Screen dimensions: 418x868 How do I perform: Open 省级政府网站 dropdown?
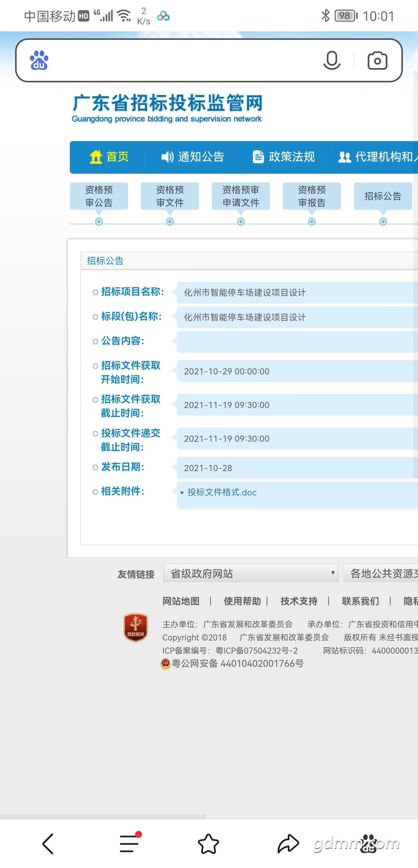[251, 573]
